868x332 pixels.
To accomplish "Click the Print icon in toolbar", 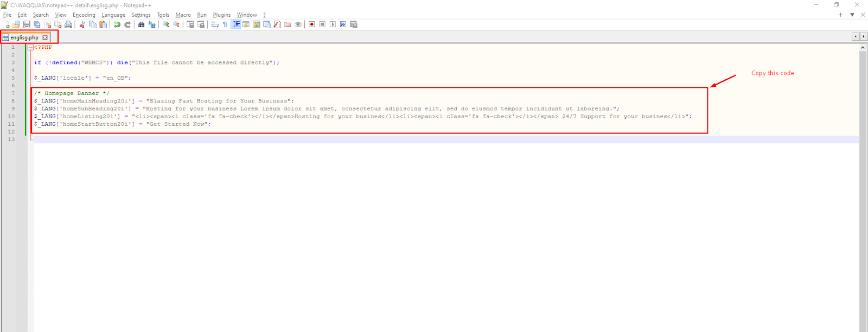I will click(68, 24).
